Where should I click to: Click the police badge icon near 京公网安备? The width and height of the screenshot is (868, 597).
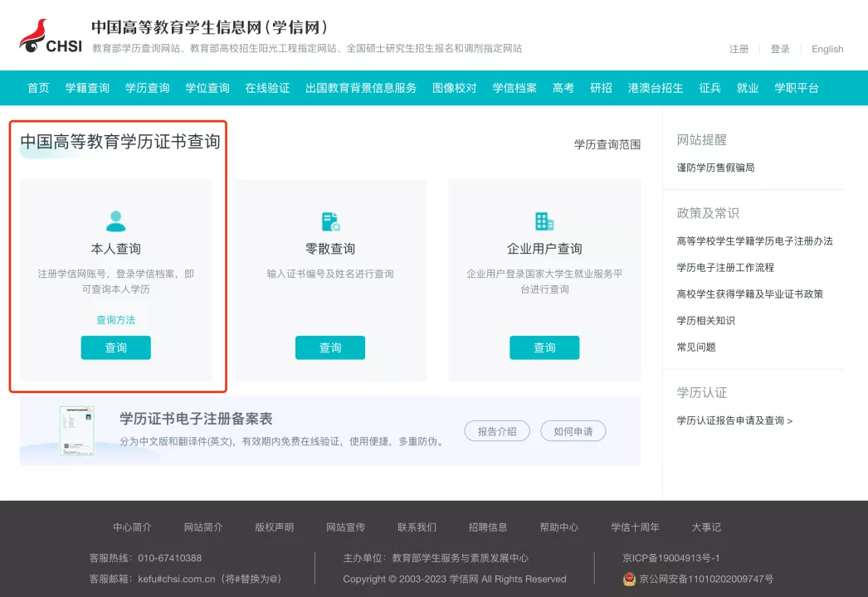(629, 579)
